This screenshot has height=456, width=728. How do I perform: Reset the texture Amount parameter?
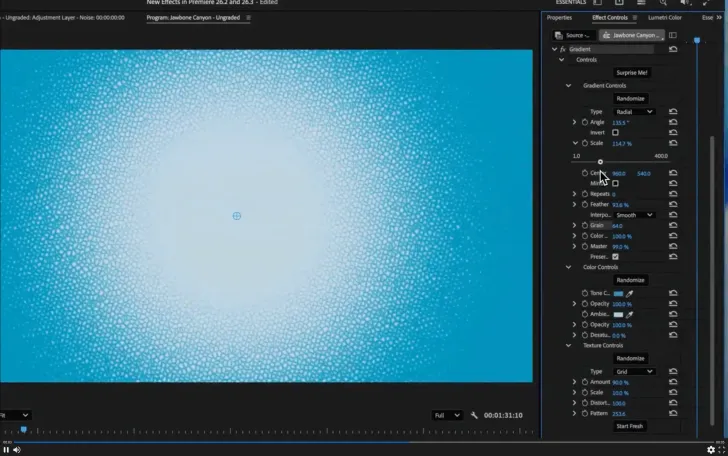[x=673, y=382]
